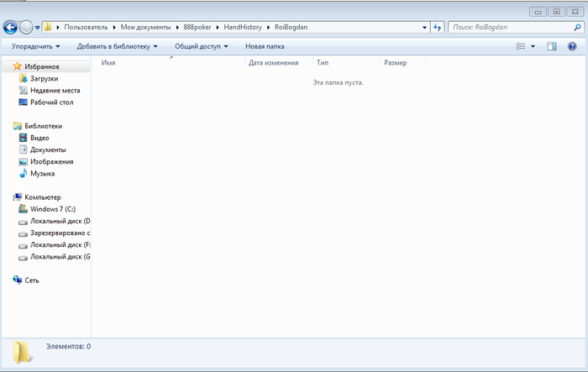The image size is (588, 372).
Task: Select Мои документы breadcrumb segment
Action: [145, 27]
